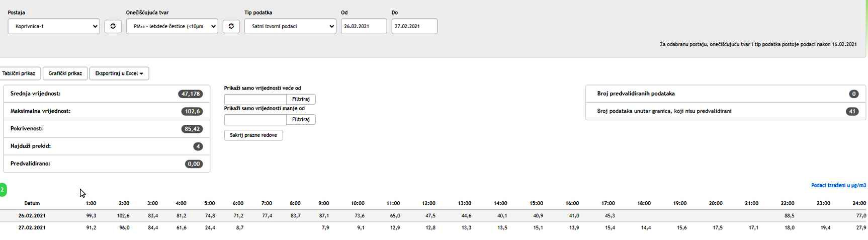Switch to Grafički prikaz view

(x=65, y=73)
